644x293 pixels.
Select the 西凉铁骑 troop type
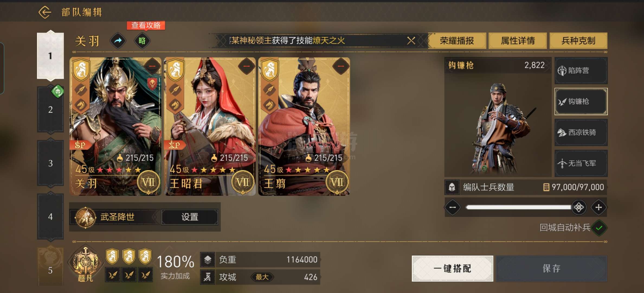pos(581,132)
